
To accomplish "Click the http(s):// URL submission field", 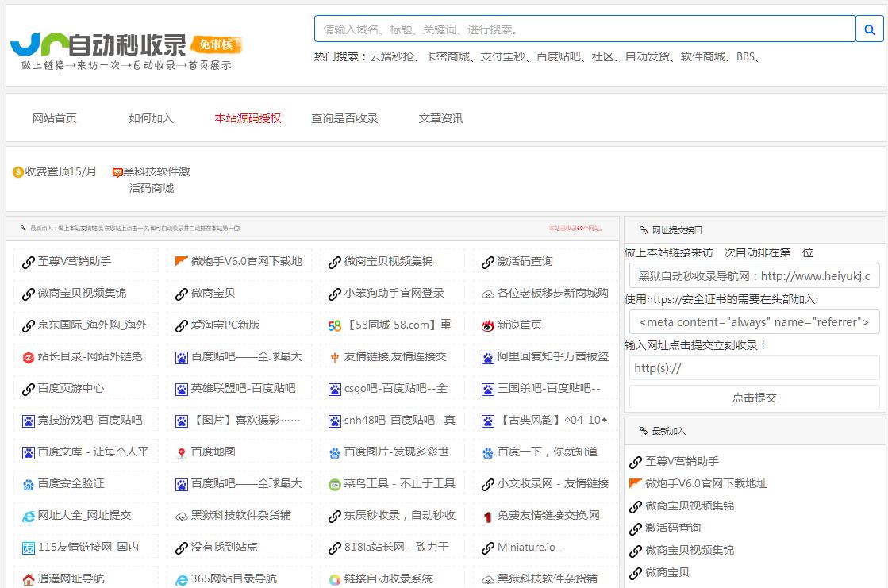I will 754,368.
